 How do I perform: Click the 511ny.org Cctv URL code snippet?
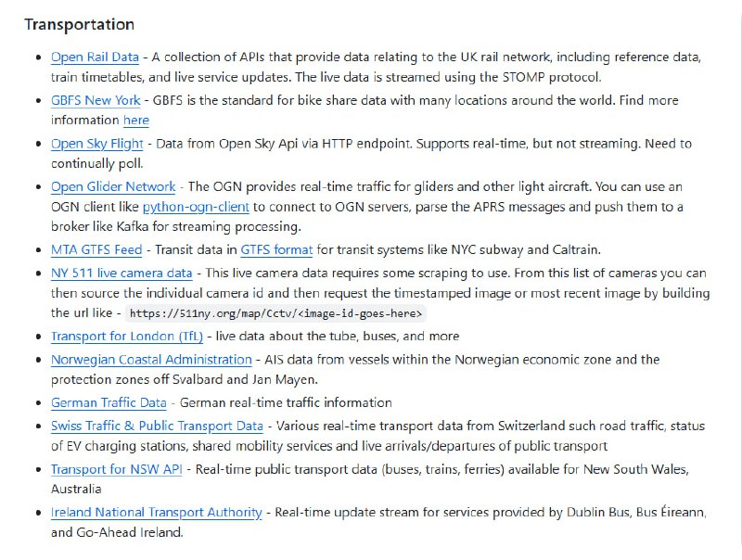(275, 313)
